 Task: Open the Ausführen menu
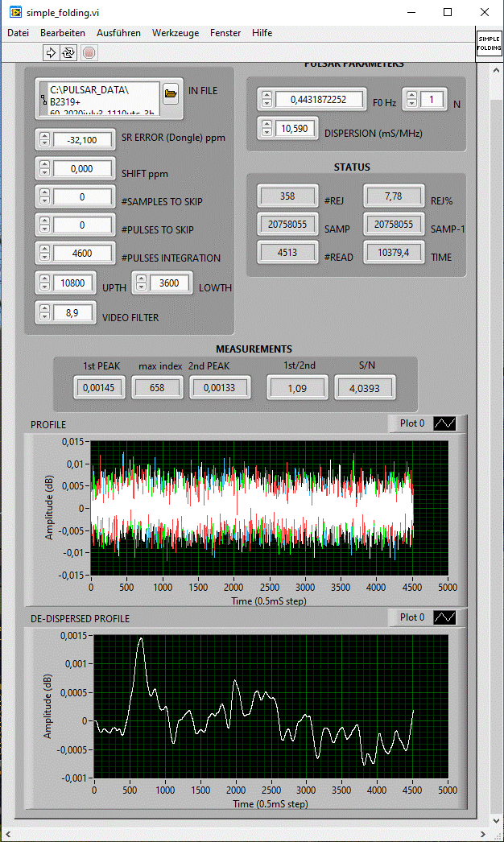point(118,33)
